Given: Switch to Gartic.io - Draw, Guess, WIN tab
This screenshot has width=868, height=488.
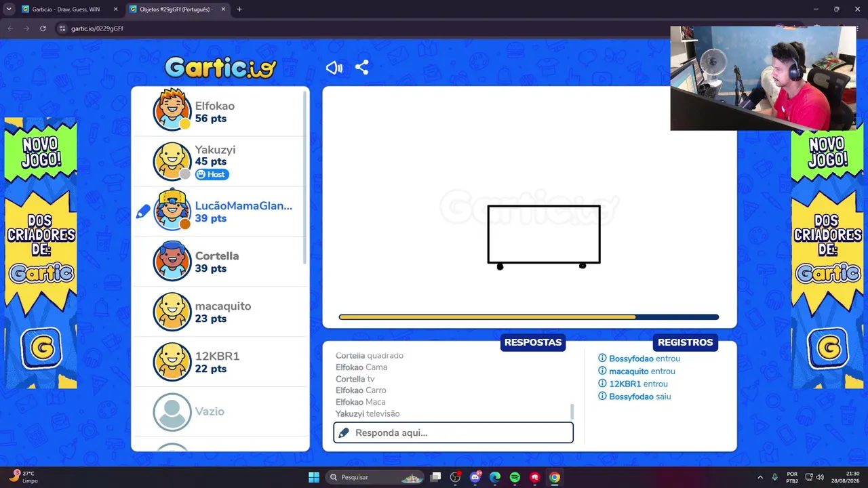Looking at the screenshot, I should (66, 9).
